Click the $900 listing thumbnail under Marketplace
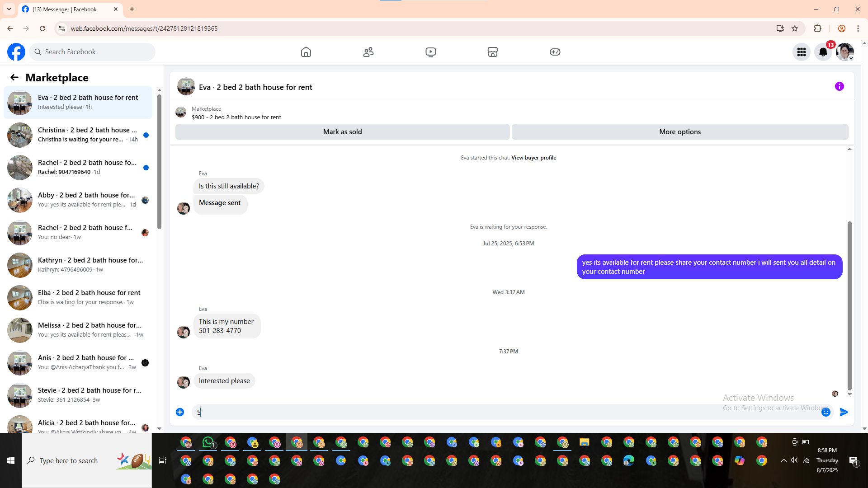This screenshot has height=488, width=868. point(181,113)
